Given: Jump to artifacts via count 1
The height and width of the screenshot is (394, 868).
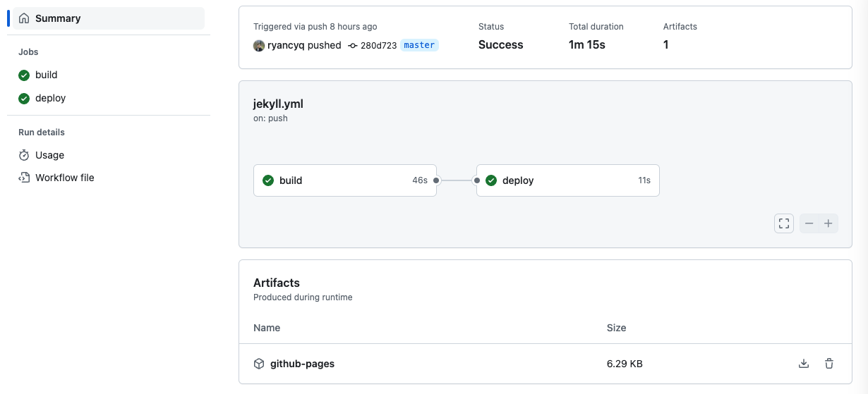Looking at the screenshot, I should pos(666,45).
